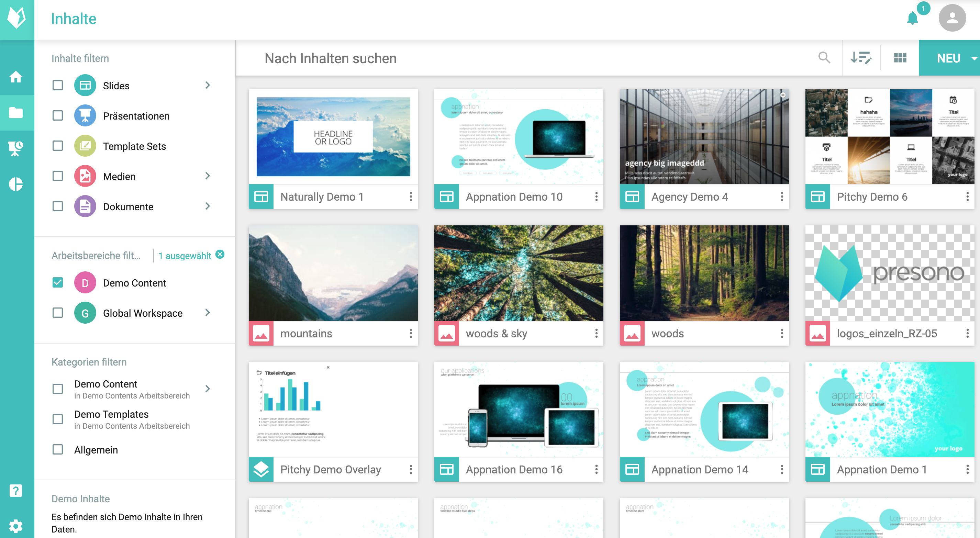Expand the Medien filter chevron
Screen dimensions: 980x538
208,176
